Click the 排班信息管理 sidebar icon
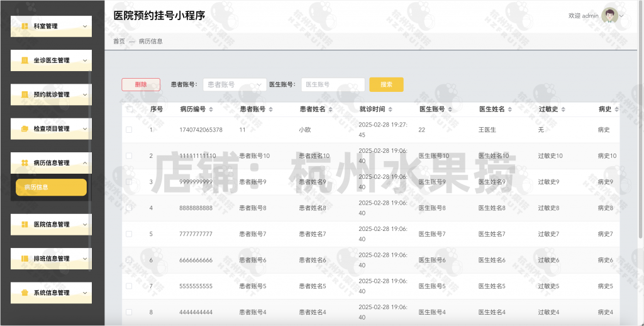The image size is (644, 326). pos(25,258)
